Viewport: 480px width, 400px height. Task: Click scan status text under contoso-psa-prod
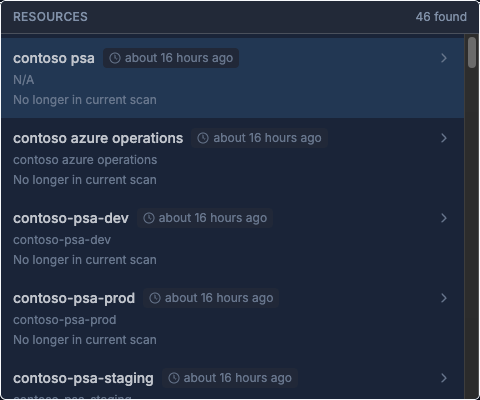[x=85, y=340]
